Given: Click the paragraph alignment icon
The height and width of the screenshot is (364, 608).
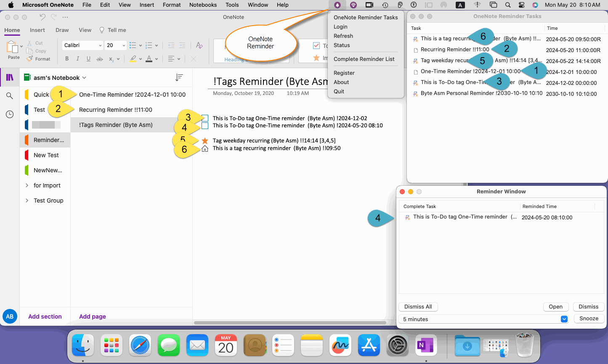Looking at the screenshot, I should click(x=171, y=59).
